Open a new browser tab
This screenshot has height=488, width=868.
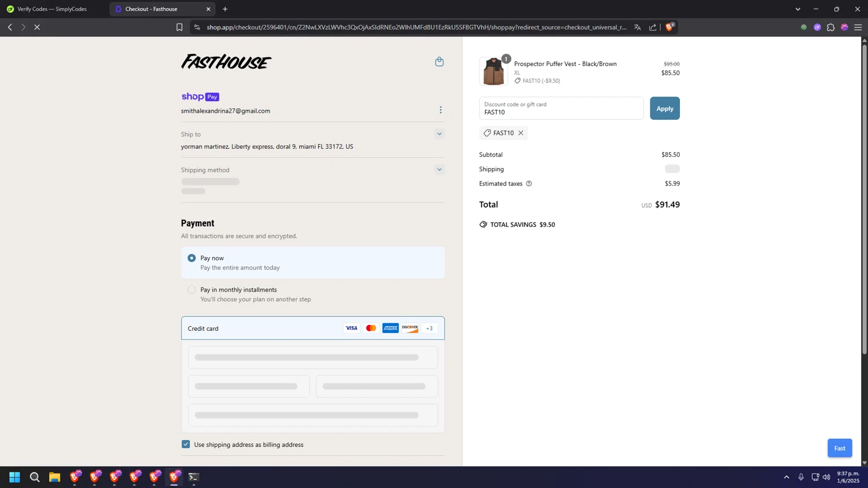pos(225,9)
